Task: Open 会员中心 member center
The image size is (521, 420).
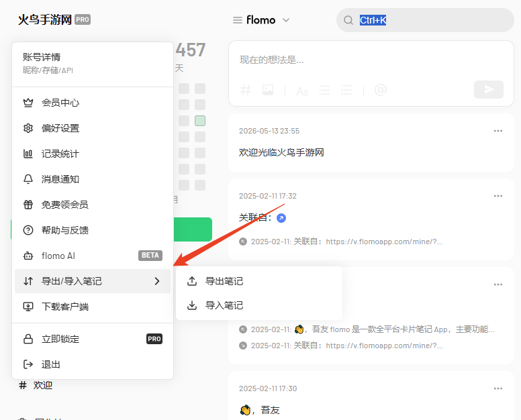Action: [93, 103]
